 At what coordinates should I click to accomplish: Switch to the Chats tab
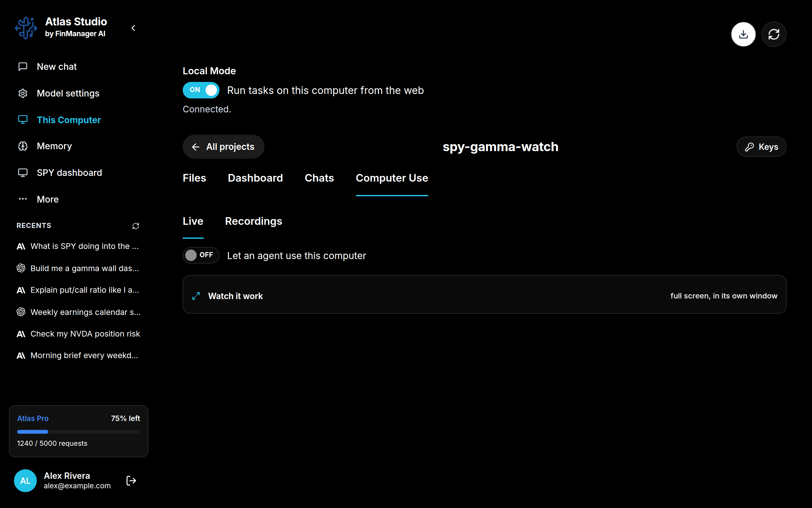(319, 178)
